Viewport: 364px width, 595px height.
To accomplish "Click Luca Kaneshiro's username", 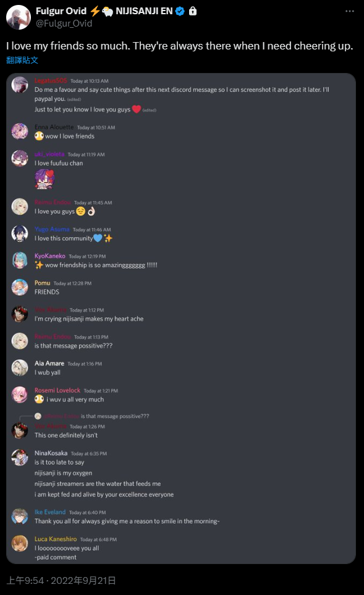I will [x=56, y=539].
